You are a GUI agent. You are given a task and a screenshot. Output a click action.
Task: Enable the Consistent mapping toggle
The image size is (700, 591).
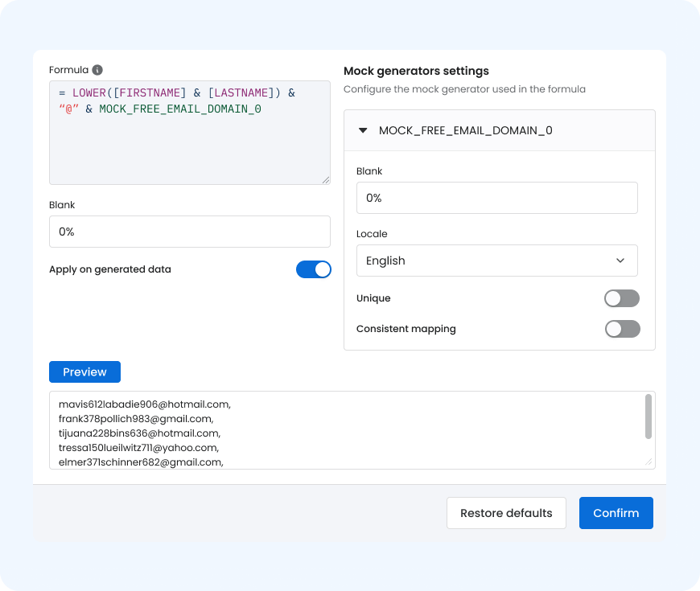(x=622, y=329)
